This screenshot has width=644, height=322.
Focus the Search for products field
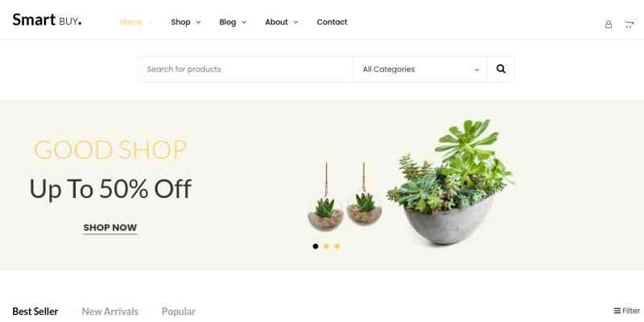pos(246,69)
